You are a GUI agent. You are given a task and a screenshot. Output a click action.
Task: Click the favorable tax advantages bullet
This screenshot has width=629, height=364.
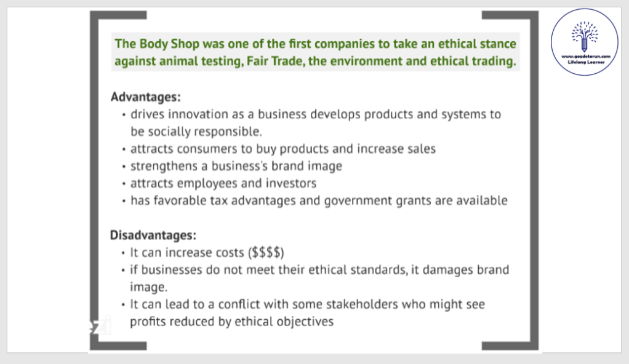[319, 200]
